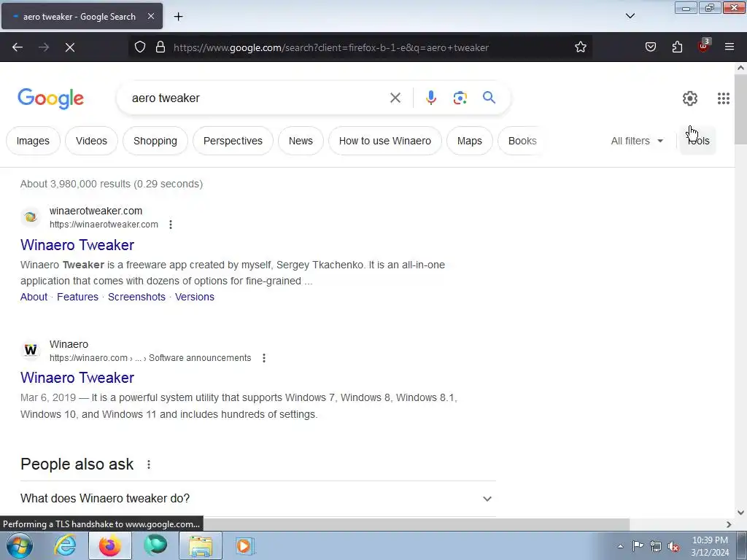747x560 pixels.
Task: Show hidden system tray icons
Action: coord(620,546)
